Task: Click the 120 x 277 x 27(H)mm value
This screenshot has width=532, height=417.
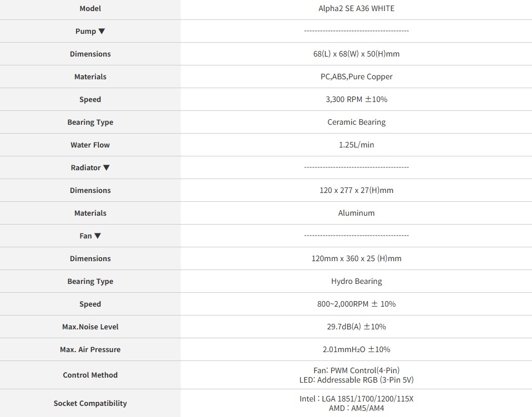Action: tap(357, 191)
